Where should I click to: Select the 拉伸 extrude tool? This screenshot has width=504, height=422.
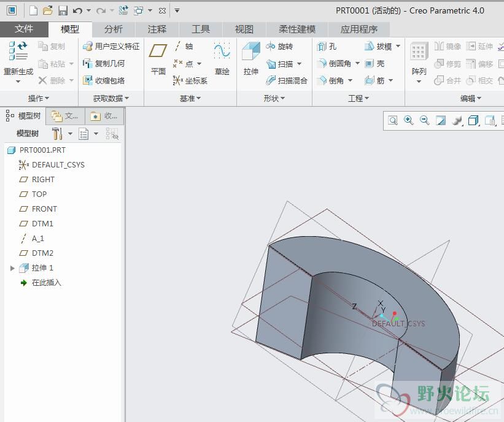coord(250,59)
